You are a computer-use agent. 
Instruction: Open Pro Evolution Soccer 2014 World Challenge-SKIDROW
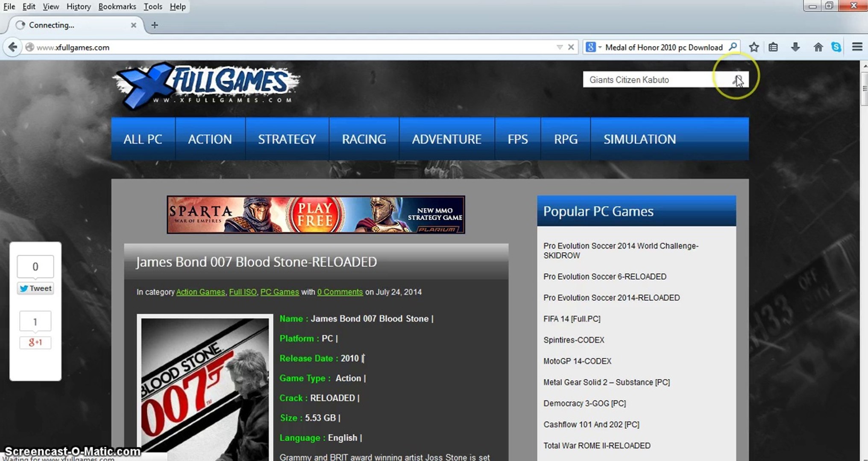621,251
